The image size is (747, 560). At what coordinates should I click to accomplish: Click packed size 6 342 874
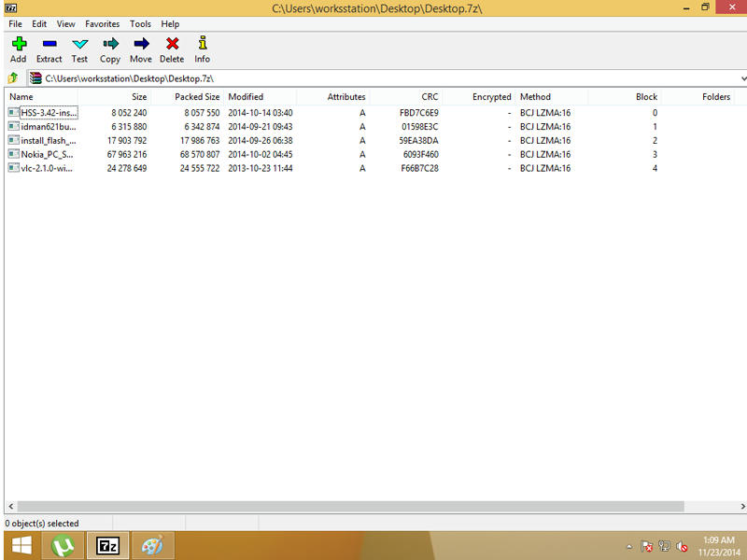point(202,127)
